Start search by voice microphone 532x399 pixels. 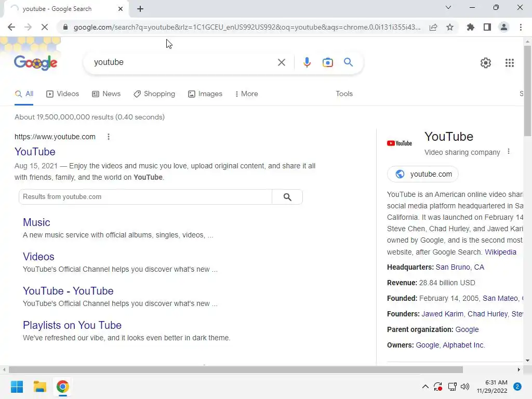pyautogui.click(x=307, y=62)
